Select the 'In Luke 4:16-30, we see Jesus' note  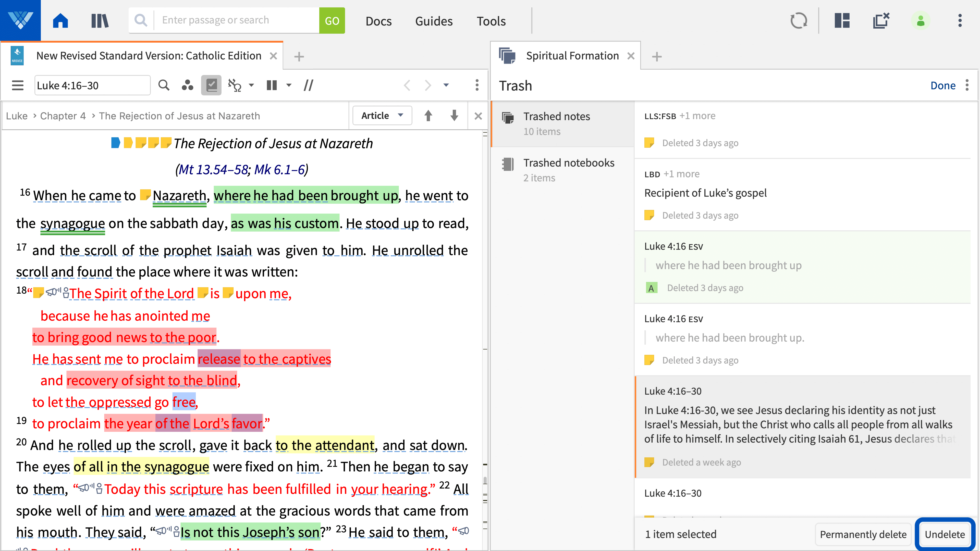[803, 427]
